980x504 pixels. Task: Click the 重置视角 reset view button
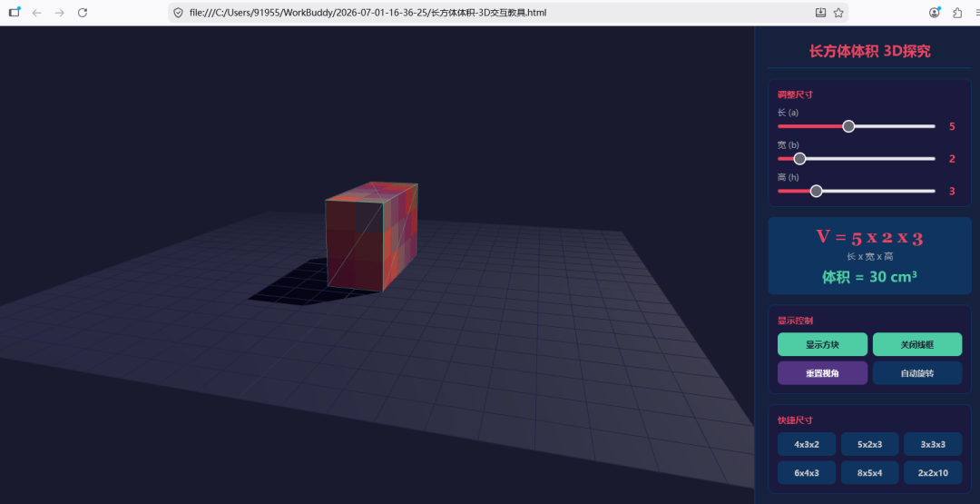[822, 373]
